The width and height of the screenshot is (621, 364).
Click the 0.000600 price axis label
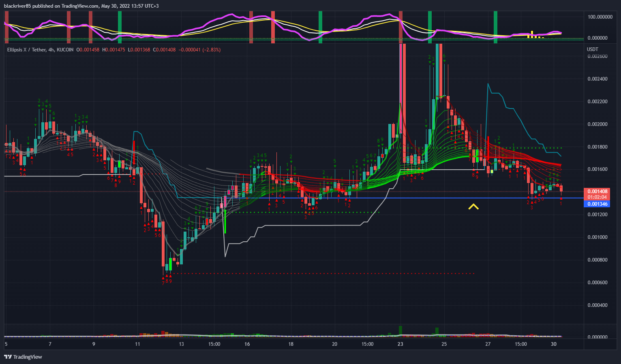click(597, 283)
